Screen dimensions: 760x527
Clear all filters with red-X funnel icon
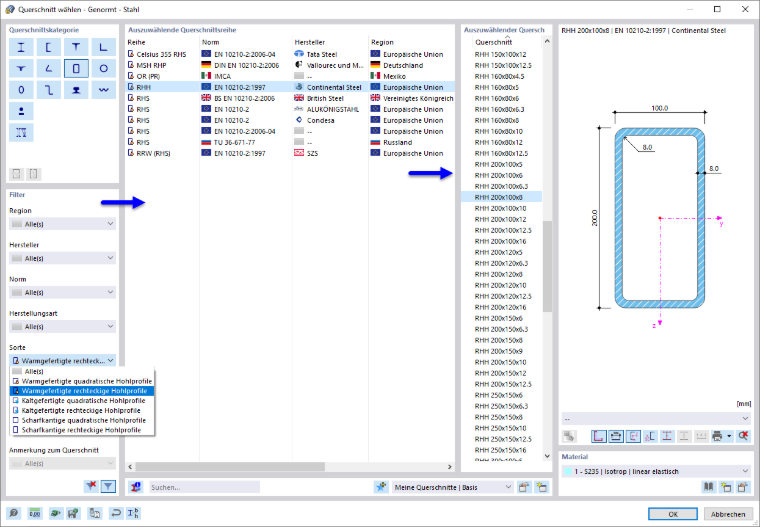tap(91, 486)
